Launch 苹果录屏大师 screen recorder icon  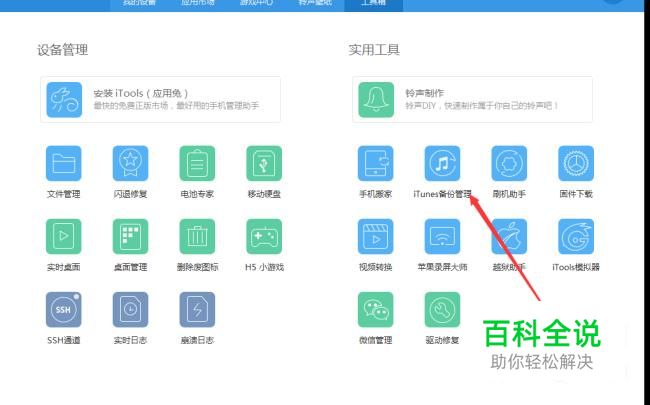click(x=442, y=236)
